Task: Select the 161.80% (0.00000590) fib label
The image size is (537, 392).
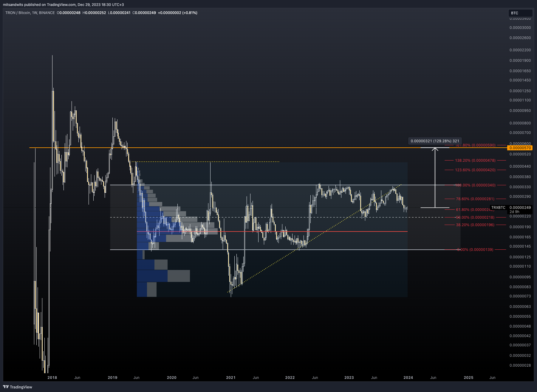Action: [x=475, y=145]
